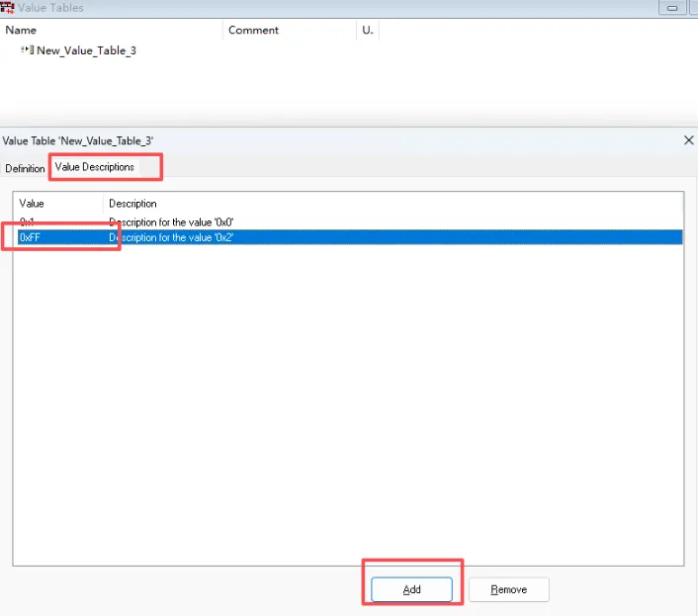Screen dimensions: 698x616
Task: Sort by the Name column header
Action: coord(21,30)
